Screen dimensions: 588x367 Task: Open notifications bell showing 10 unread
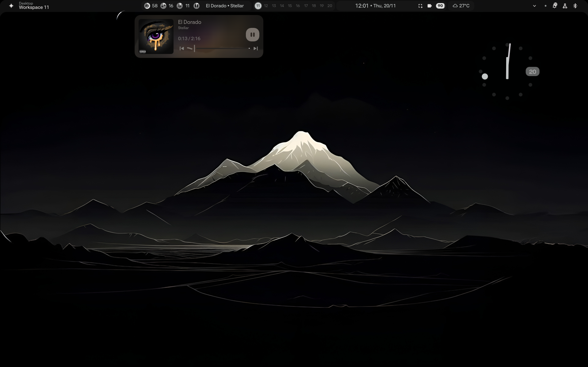click(555, 6)
